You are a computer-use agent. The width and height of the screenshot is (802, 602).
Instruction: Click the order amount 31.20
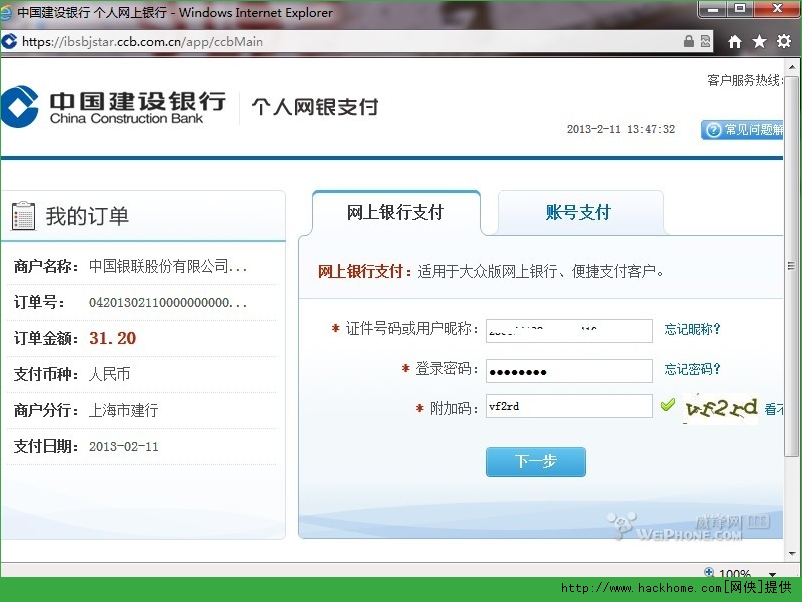[113, 338]
